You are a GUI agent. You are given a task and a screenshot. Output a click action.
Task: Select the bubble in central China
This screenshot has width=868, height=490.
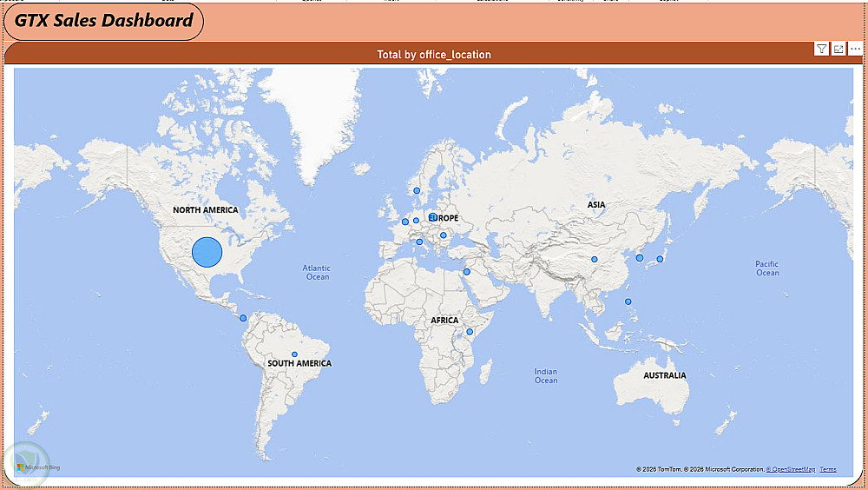coord(595,260)
